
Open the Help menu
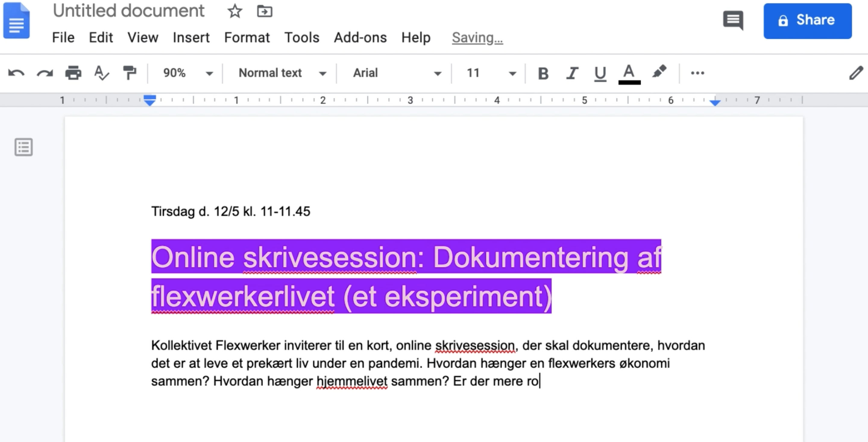point(416,37)
